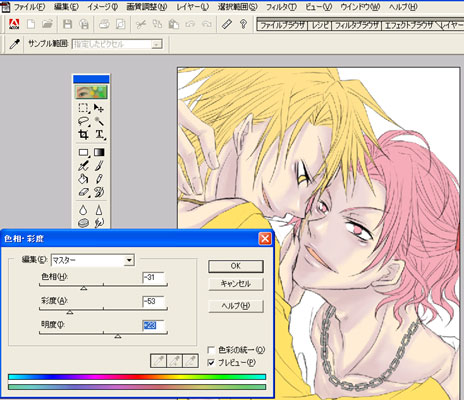Click the Cut scissors toolbar icon
The width and height of the screenshot is (464, 400).
pos(141,24)
